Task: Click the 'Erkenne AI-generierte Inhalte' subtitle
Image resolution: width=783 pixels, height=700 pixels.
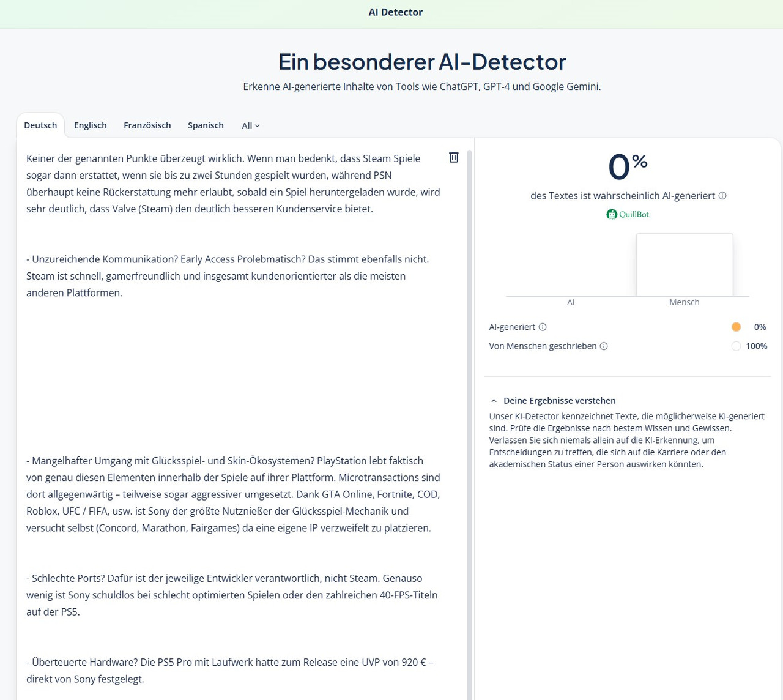Action: (422, 87)
